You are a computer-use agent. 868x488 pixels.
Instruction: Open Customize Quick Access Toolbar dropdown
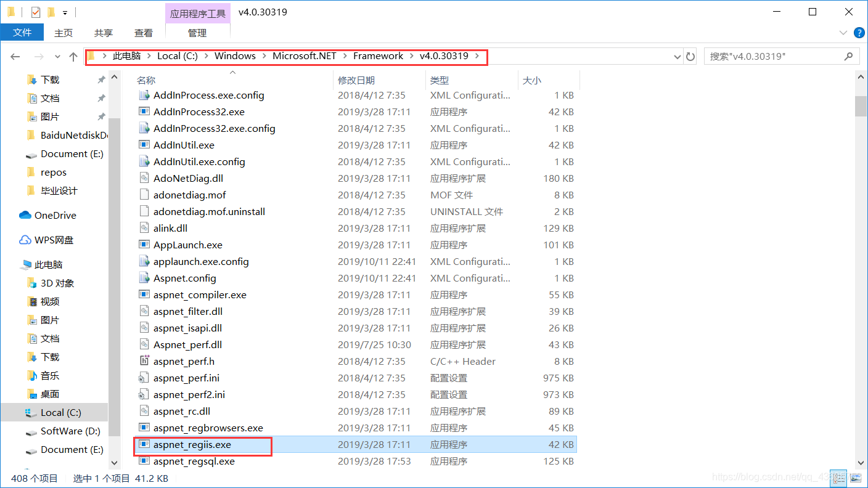tap(65, 12)
